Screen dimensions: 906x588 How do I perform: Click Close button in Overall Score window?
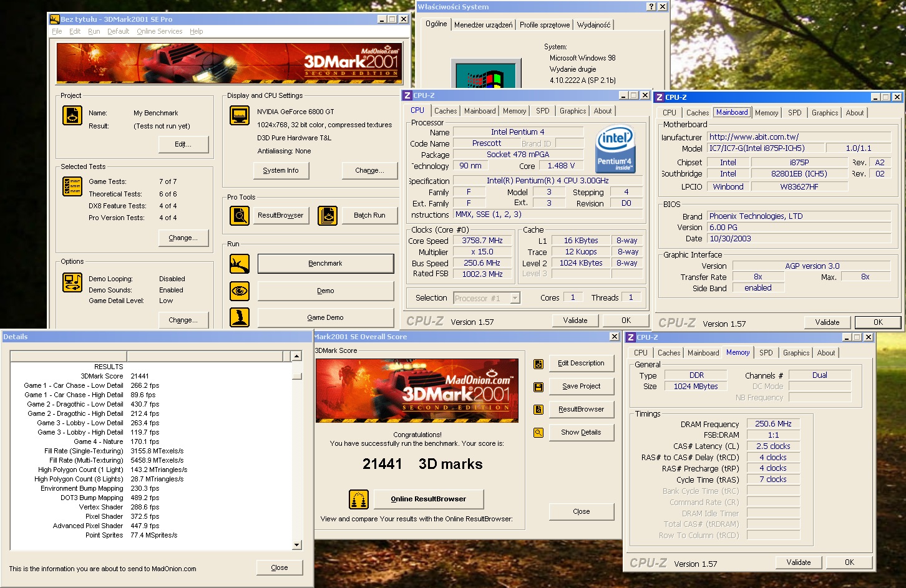[x=582, y=511]
